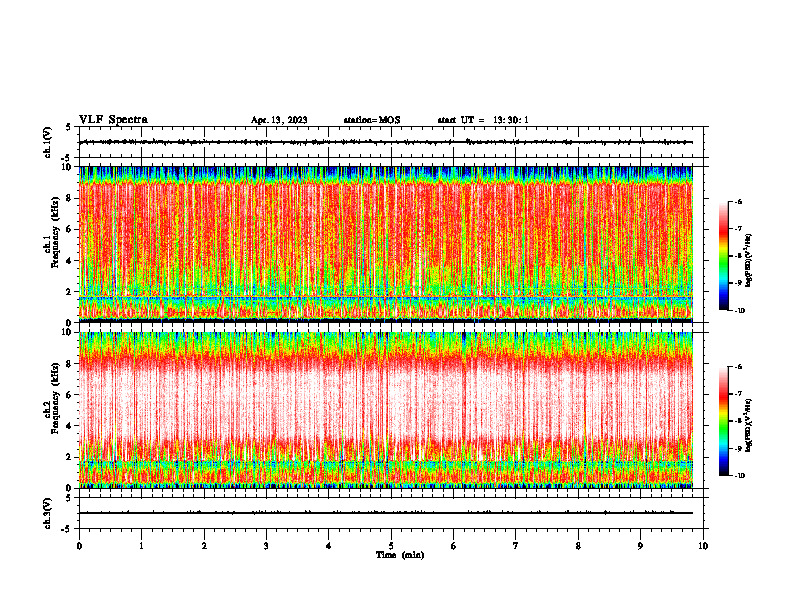Click the ch.2 spectrogram color scale bar

coord(723,421)
